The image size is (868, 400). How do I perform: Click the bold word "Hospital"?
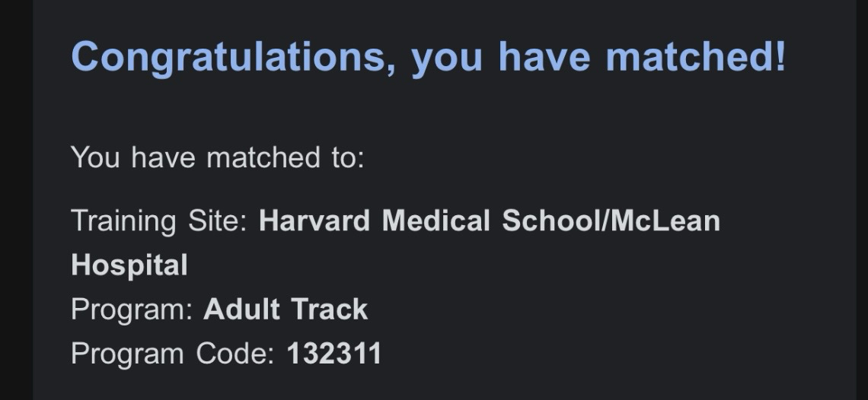pos(129,265)
